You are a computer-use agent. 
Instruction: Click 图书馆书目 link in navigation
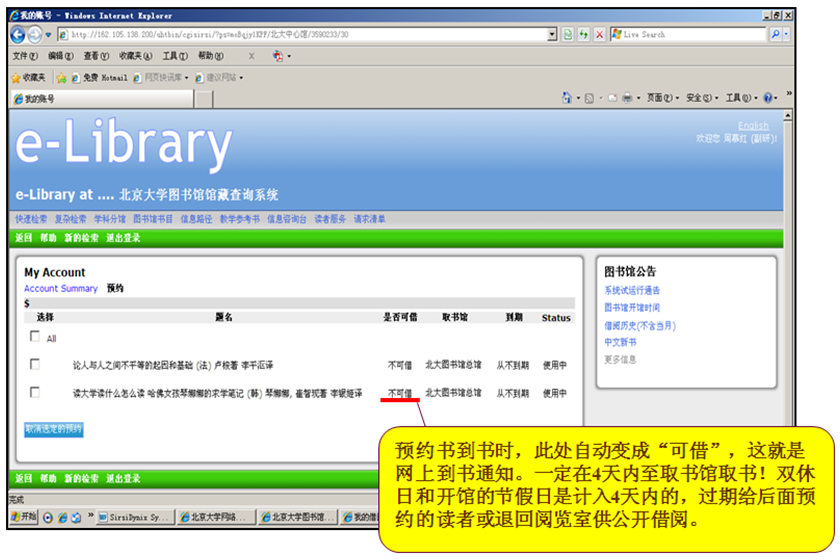pyautogui.click(x=153, y=219)
